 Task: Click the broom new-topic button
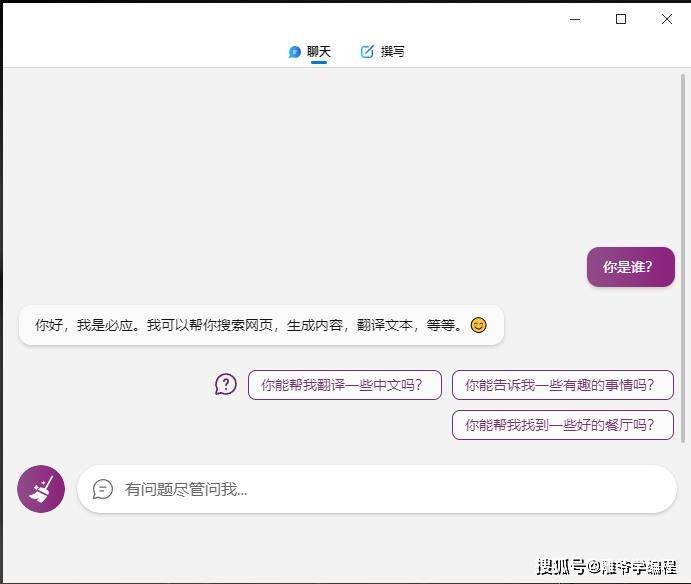pyautogui.click(x=41, y=489)
